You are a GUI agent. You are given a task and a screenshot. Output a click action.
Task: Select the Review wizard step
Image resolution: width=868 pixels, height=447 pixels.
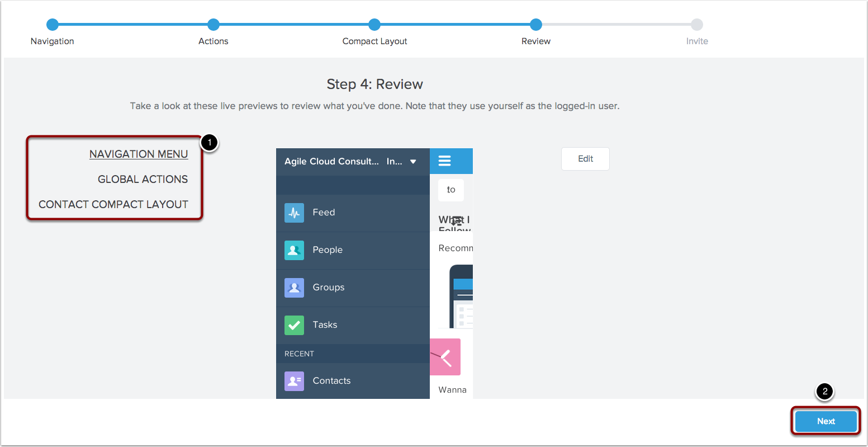click(536, 25)
